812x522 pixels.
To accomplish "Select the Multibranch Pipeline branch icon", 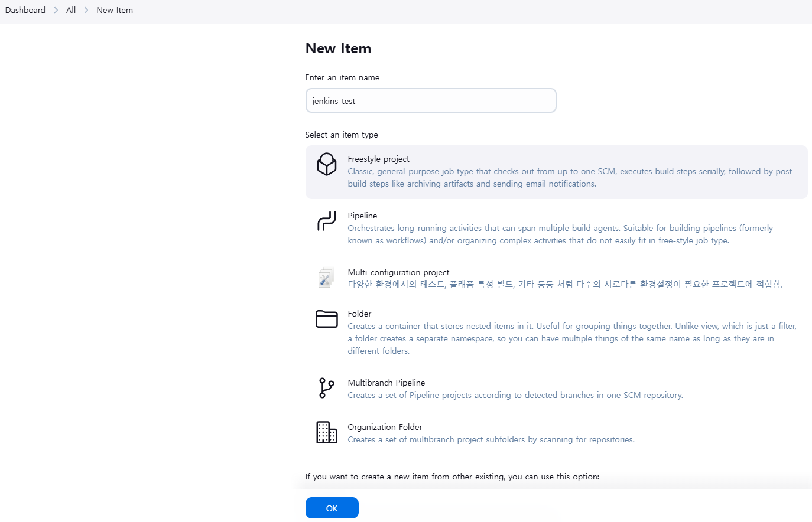I will (x=327, y=388).
